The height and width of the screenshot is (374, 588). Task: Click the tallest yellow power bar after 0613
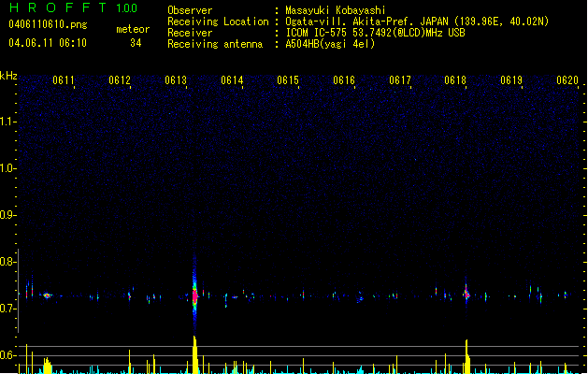pos(194,354)
